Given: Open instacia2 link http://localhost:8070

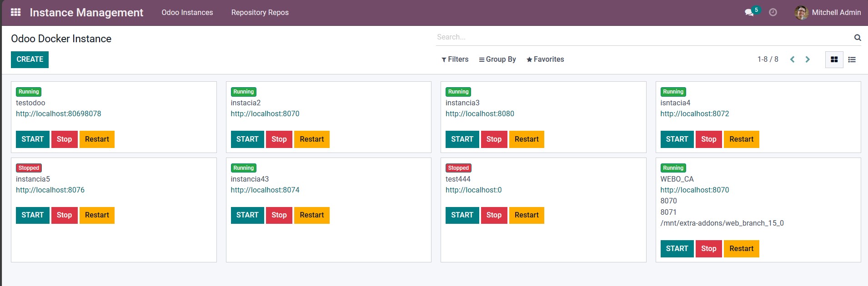Looking at the screenshot, I should (x=265, y=114).
